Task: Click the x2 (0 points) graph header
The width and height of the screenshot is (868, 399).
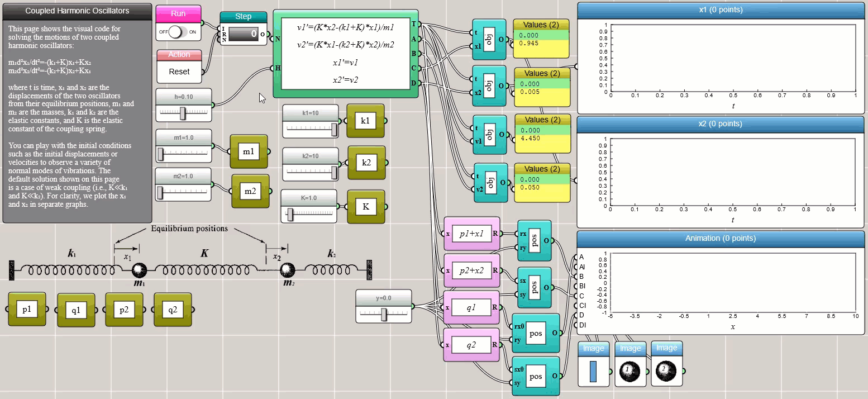Action: [720, 123]
